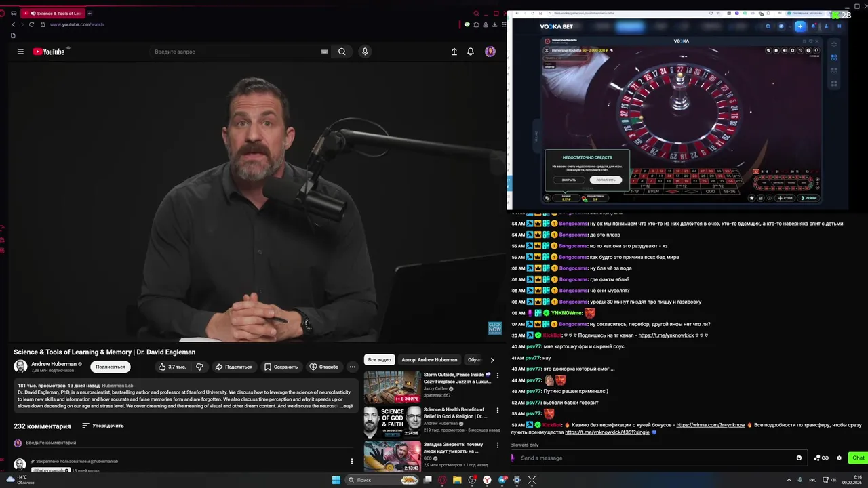The height and width of the screenshot is (488, 868).
Task: Open Andrew Huberman channel avatar
Action: (20, 367)
